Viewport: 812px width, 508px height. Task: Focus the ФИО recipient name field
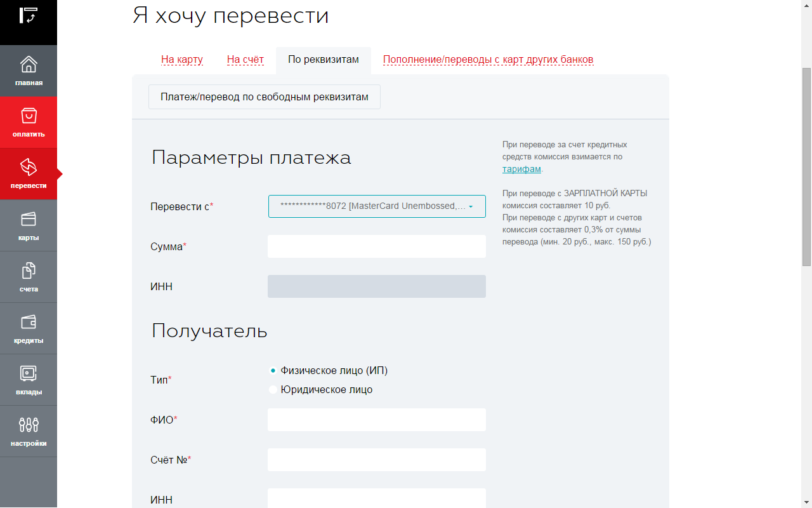(x=377, y=420)
